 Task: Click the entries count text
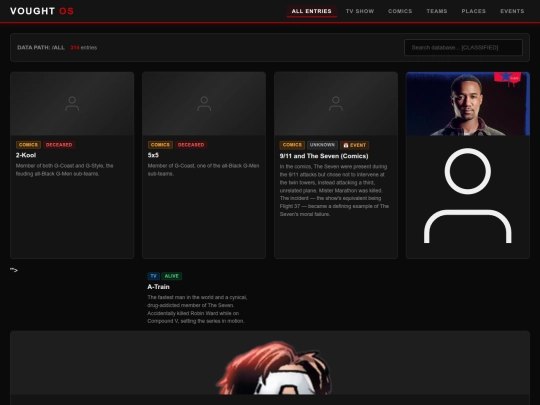point(83,48)
